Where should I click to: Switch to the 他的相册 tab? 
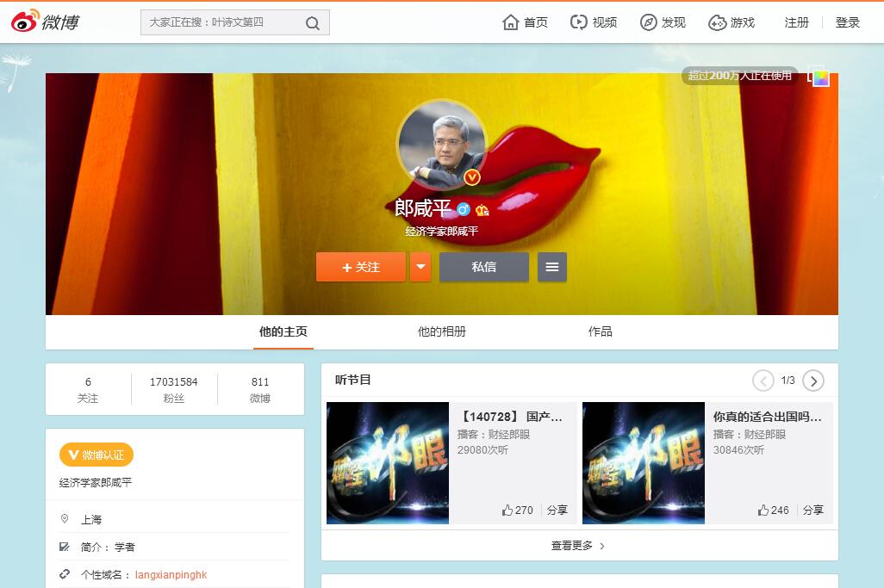[441, 331]
